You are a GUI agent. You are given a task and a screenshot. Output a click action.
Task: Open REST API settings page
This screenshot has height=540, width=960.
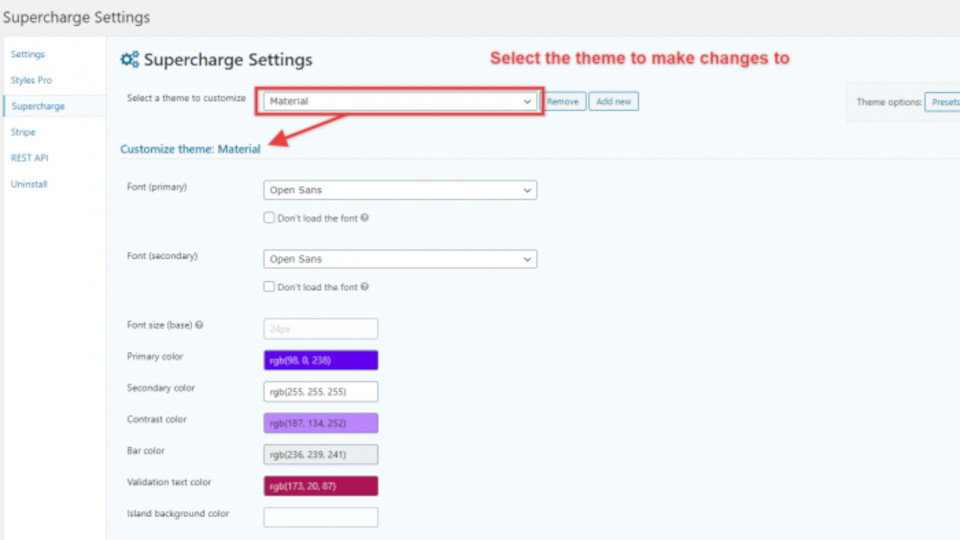[29, 158]
